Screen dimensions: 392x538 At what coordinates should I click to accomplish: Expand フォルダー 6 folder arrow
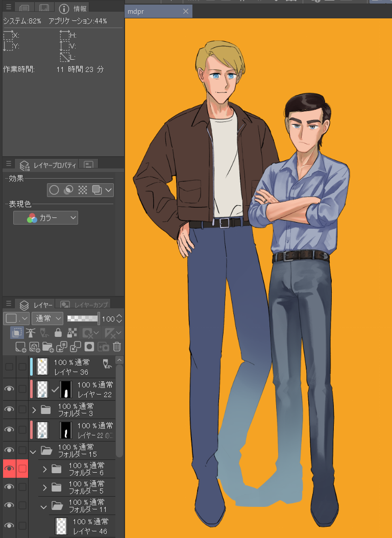point(44,469)
